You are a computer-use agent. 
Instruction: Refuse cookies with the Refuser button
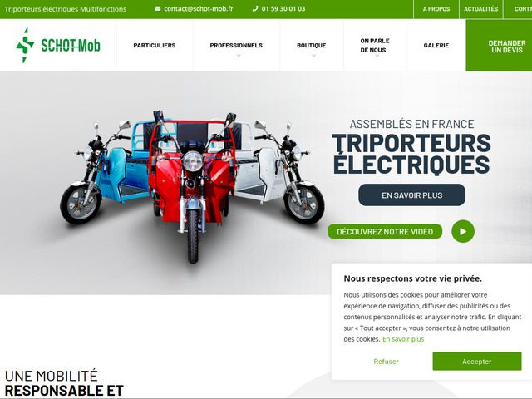[386, 362]
